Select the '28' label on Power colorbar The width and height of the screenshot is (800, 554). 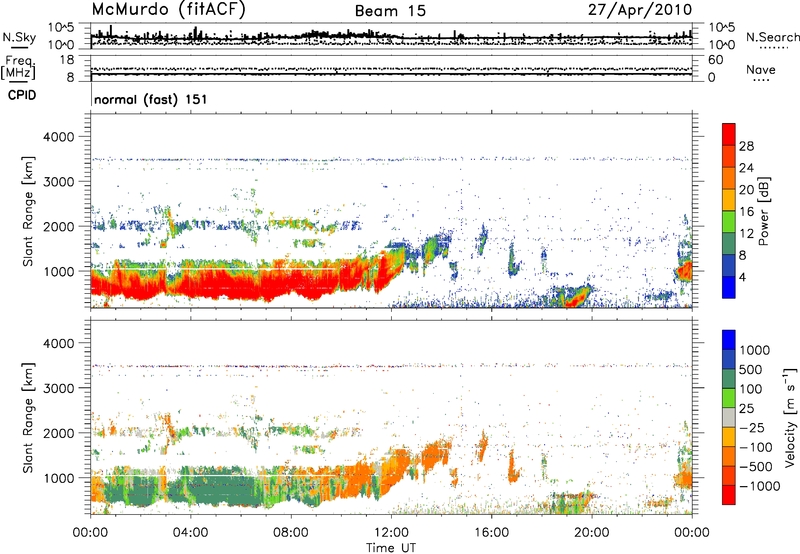[x=746, y=146]
